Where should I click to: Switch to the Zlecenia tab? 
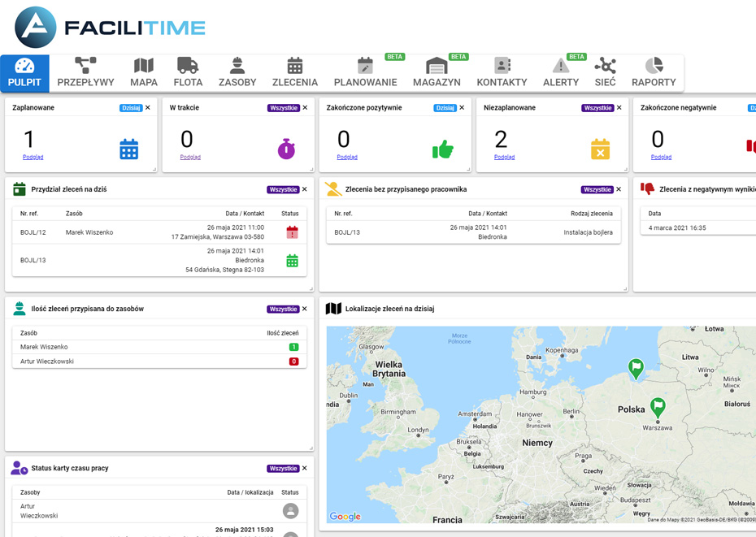pos(295,71)
